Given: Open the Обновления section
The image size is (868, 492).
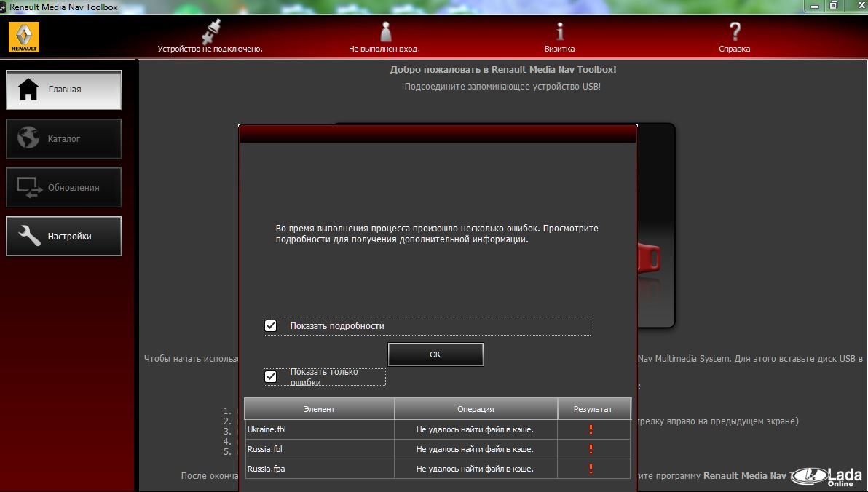Looking at the screenshot, I should (x=64, y=187).
